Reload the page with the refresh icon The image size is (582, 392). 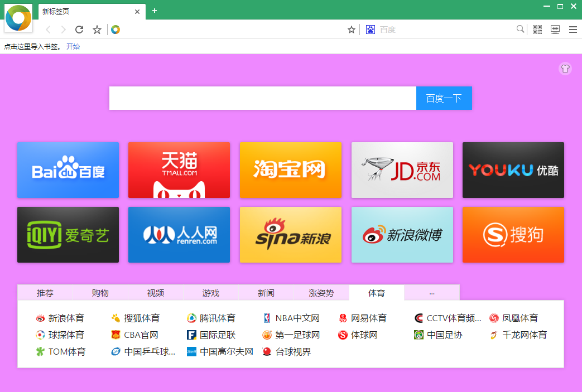pyautogui.click(x=79, y=30)
